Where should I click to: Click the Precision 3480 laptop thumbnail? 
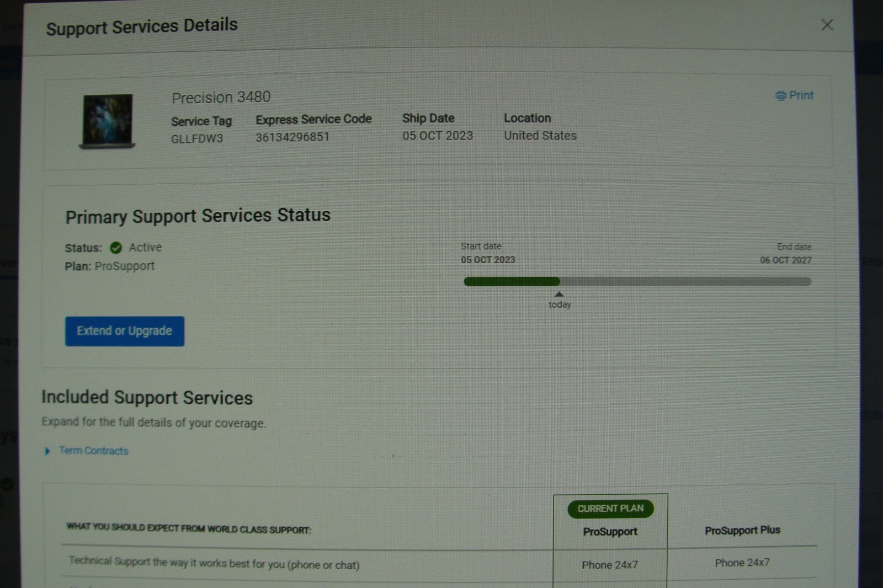[108, 121]
